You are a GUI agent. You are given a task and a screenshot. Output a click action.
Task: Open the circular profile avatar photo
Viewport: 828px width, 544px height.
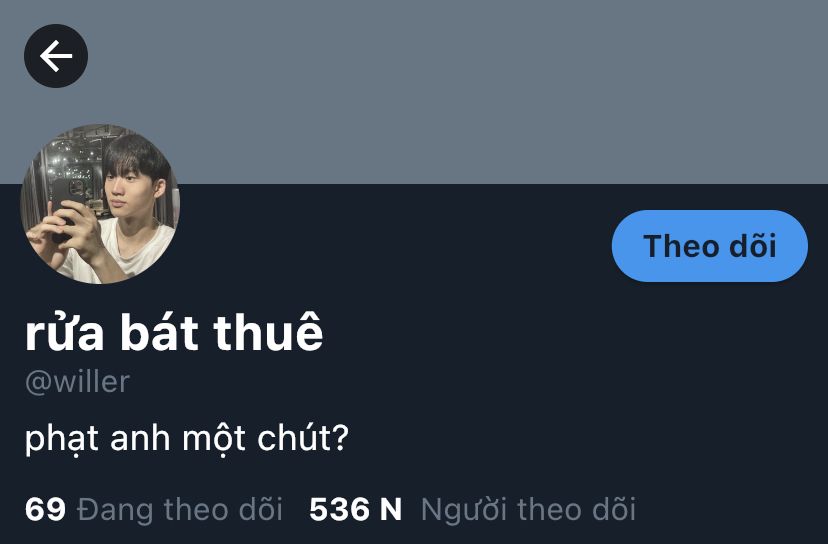coord(100,203)
